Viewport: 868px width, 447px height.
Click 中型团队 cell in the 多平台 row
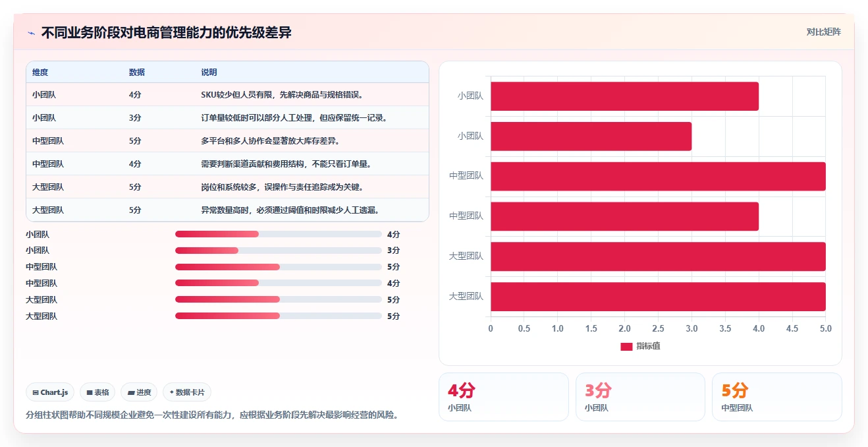click(x=48, y=141)
